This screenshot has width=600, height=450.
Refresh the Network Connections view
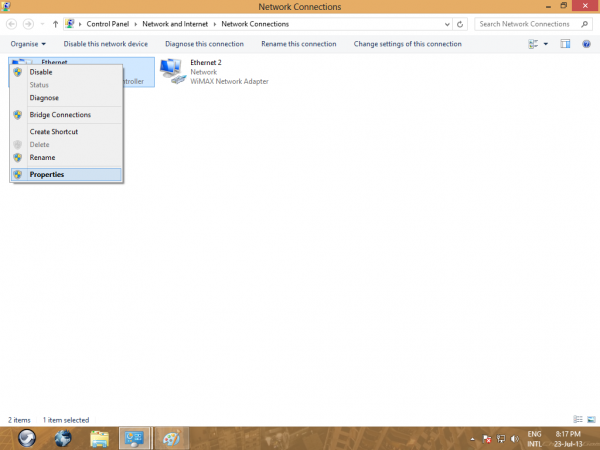[460, 24]
